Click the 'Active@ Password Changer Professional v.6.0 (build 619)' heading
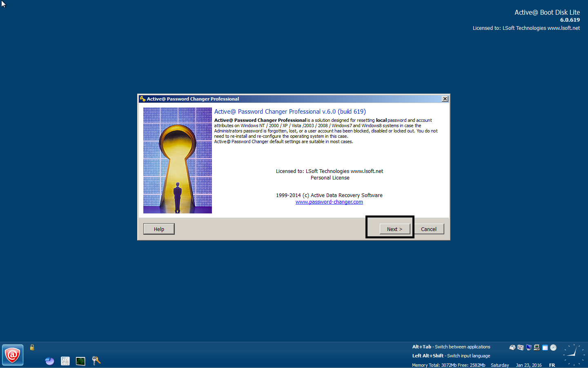 coord(290,112)
